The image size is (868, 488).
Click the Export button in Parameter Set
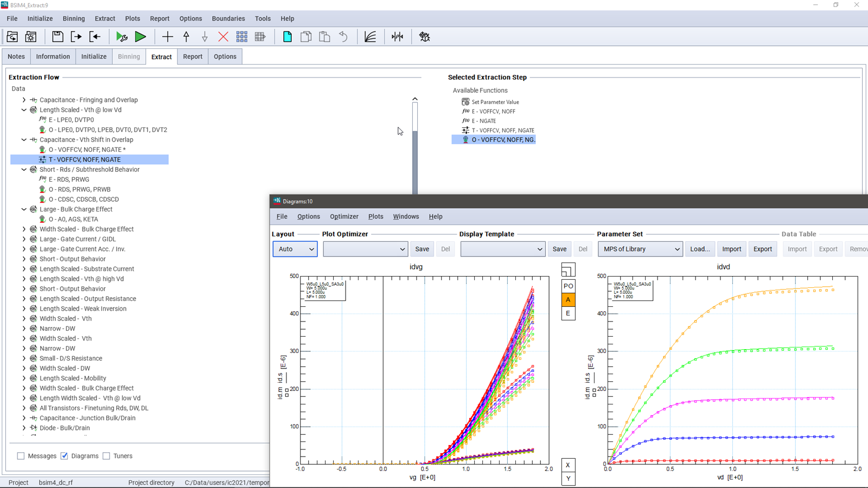(x=763, y=249)
